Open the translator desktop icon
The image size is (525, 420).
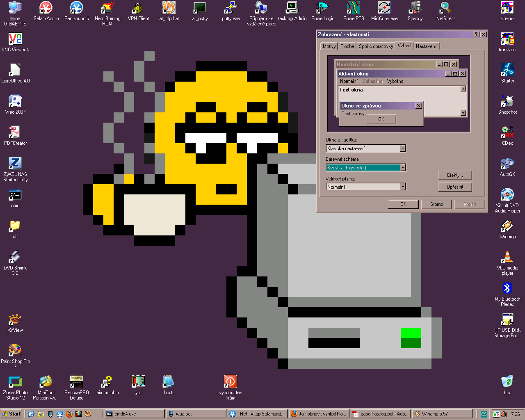pyautogui.click(x=507, y=42)
